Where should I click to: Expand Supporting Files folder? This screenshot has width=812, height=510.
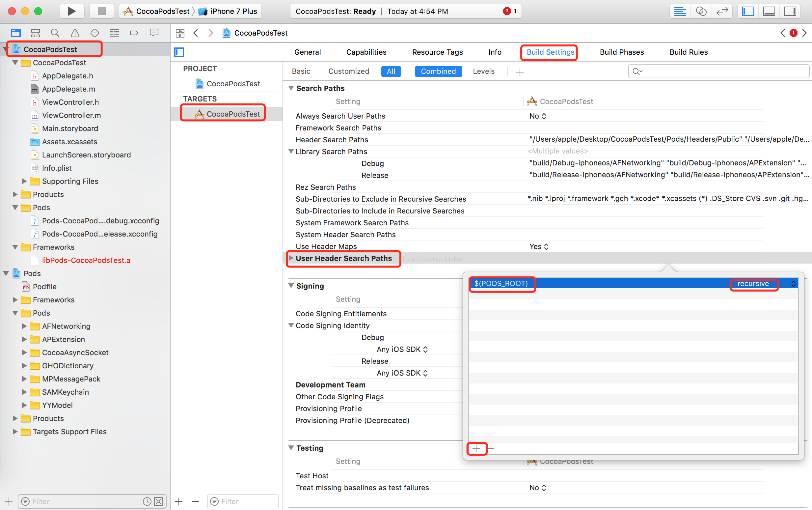(x=24, y=181)
